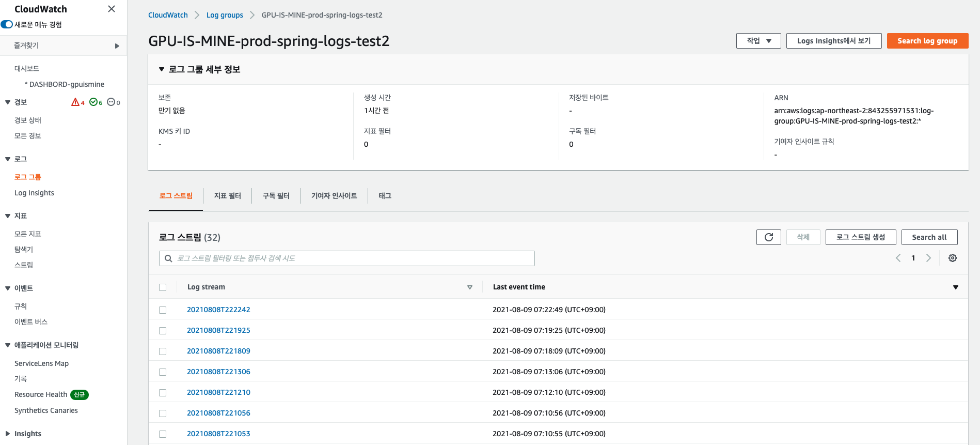Switch to the 태그 tab
Image resolution: width=980 pixels, height=445 pixels.
click(x=385, y=196)
